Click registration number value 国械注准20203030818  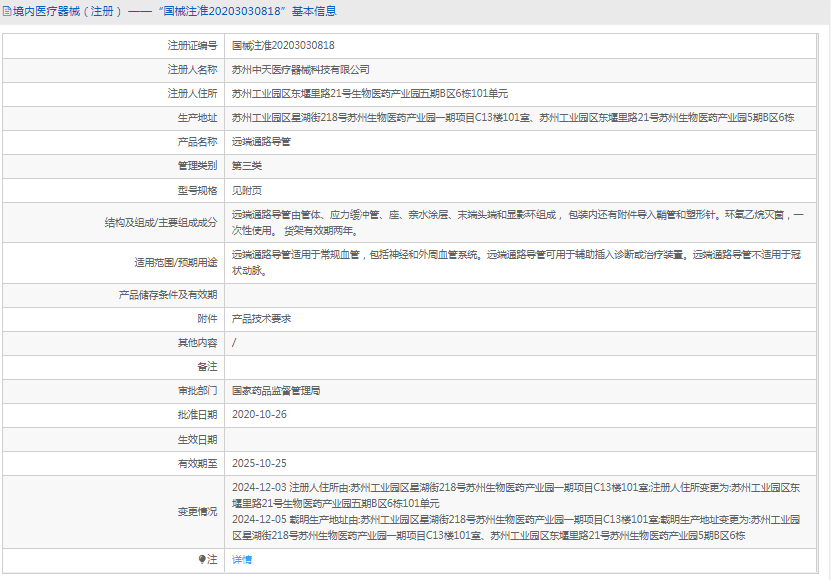283,46
